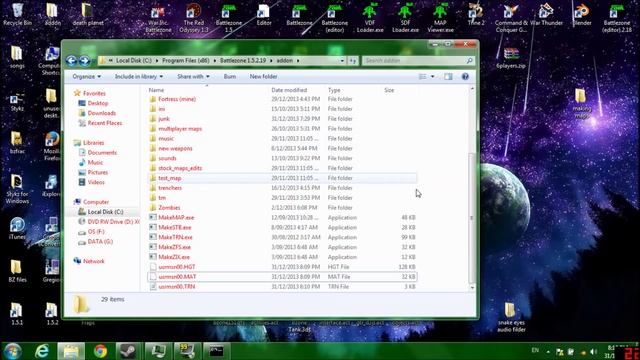640x360 pixels.
Task: Select the snake eyes audio folder on desktop
Action: pos(511,318)
